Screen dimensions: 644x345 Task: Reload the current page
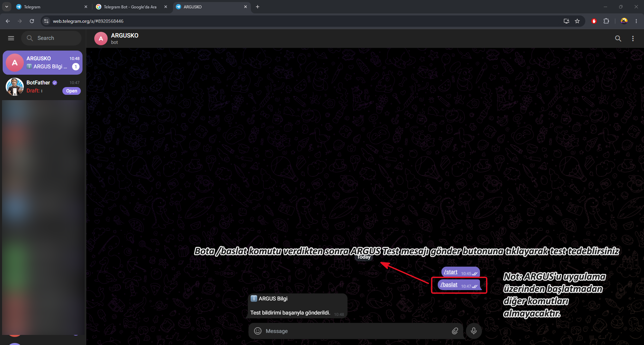point(32,21)
